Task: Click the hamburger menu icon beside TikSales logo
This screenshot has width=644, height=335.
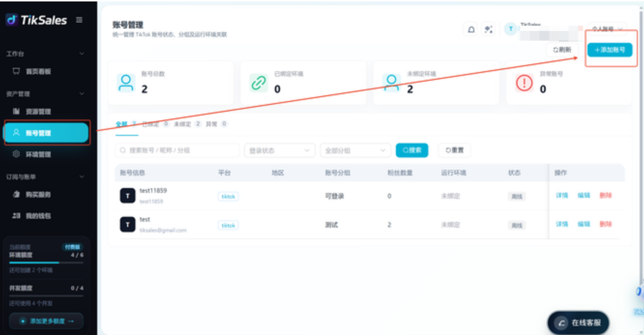Action: (79, 20)
